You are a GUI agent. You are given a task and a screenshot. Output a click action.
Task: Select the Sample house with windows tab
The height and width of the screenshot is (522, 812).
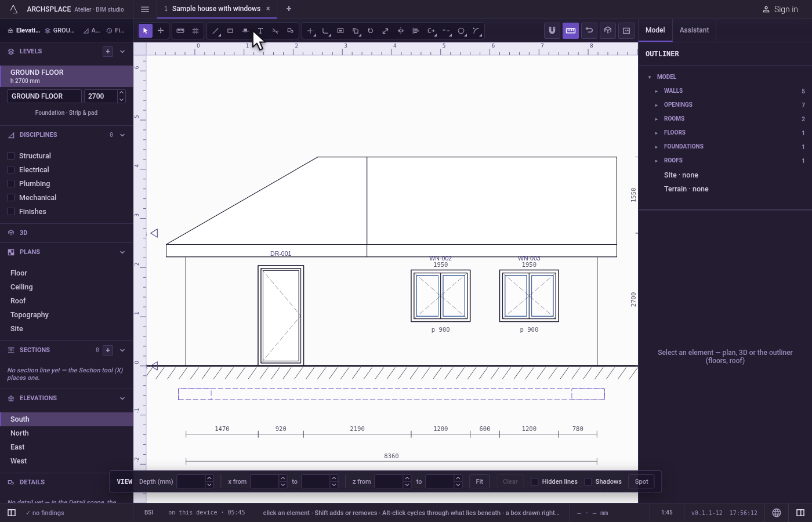click(216, 9)
